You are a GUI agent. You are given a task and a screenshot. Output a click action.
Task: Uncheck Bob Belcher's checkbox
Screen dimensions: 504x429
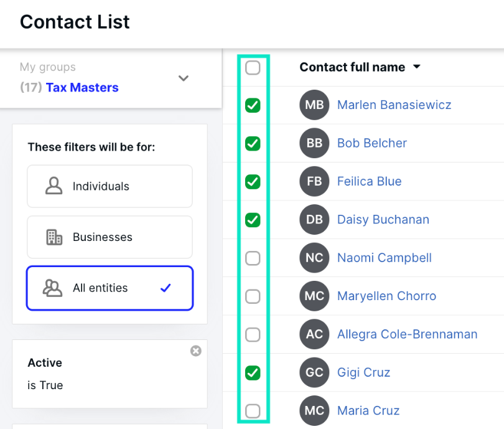click(x=253, y=143)
